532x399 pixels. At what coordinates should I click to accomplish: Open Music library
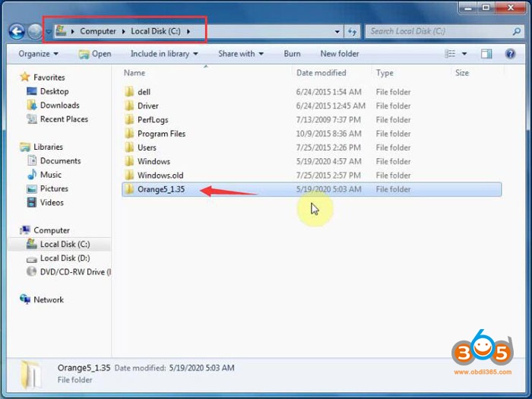(x=51, y=175)
